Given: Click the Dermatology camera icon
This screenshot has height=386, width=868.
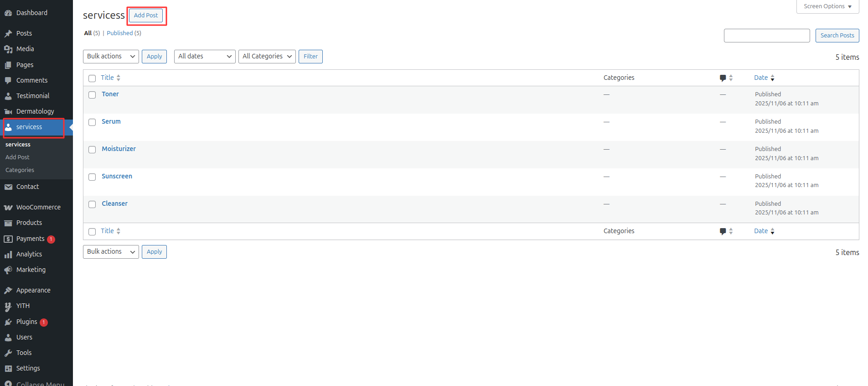Looking at the screenshot, I should pyautogui.click(x=8, y=111).
